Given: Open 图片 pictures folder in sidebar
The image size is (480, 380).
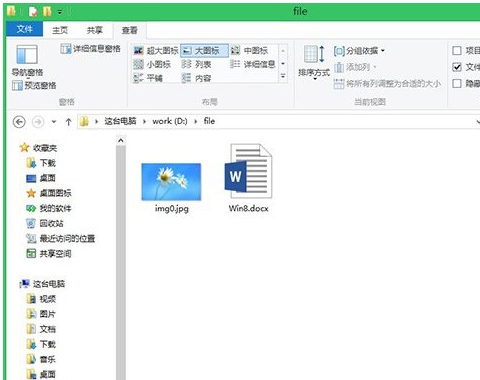Looking at the screenshot, I should [x=41, y=314].
